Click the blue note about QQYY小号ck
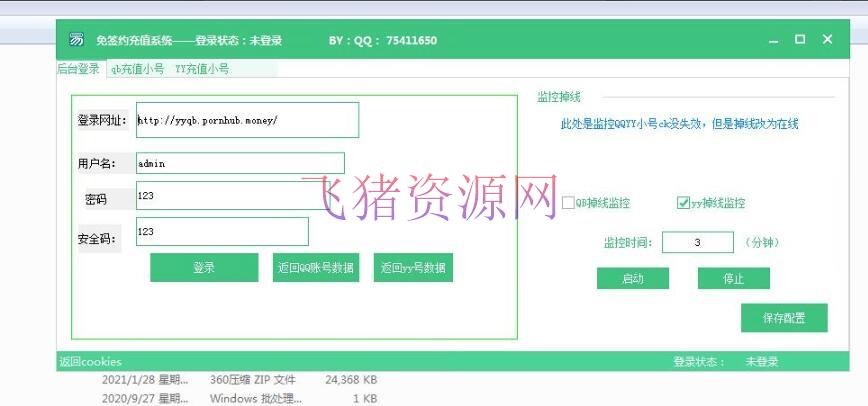The image size is (868, 406). (679, 124)
